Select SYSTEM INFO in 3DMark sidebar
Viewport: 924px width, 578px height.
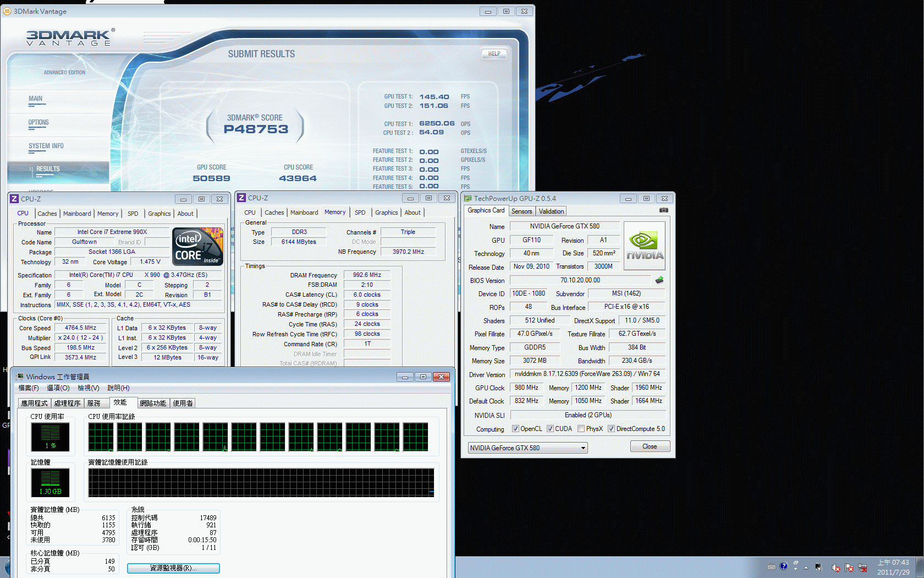[46, 146]
